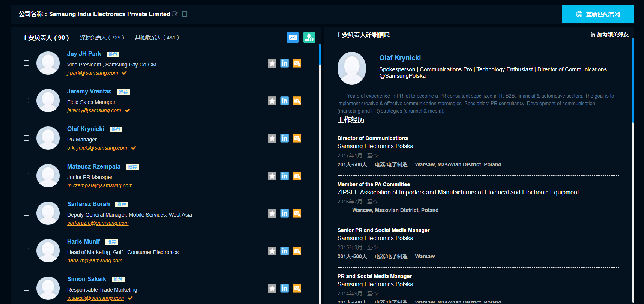This screenshot has height=304, width=644.
Task: Star Simon Saksik contact
Action: [x=272, y=289]
